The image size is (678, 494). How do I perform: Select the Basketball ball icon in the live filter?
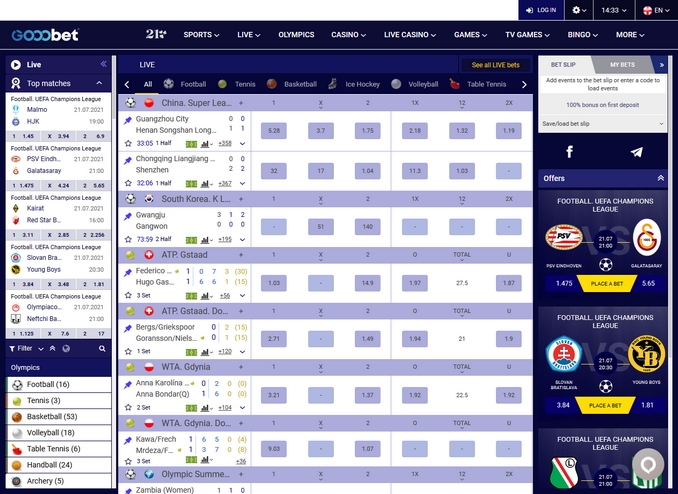pyautogui.click(x=272, y=84)
